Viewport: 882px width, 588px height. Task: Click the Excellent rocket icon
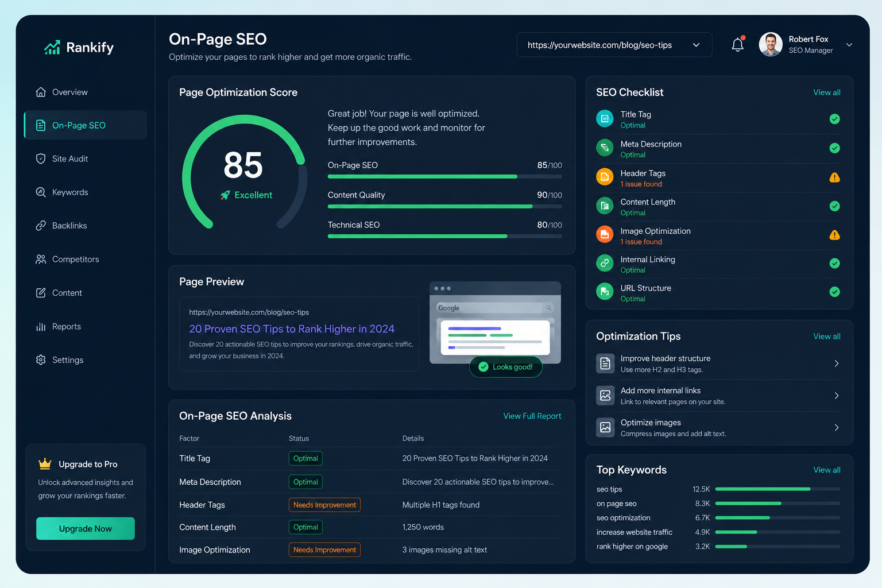click(x=225, y=195)
